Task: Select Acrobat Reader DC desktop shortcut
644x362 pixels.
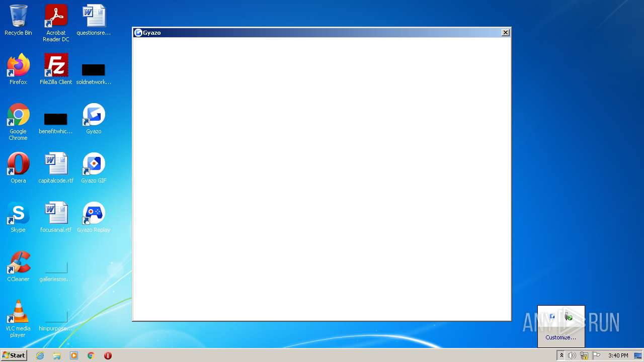Action: pyautogui.click(x=56, y=23)
